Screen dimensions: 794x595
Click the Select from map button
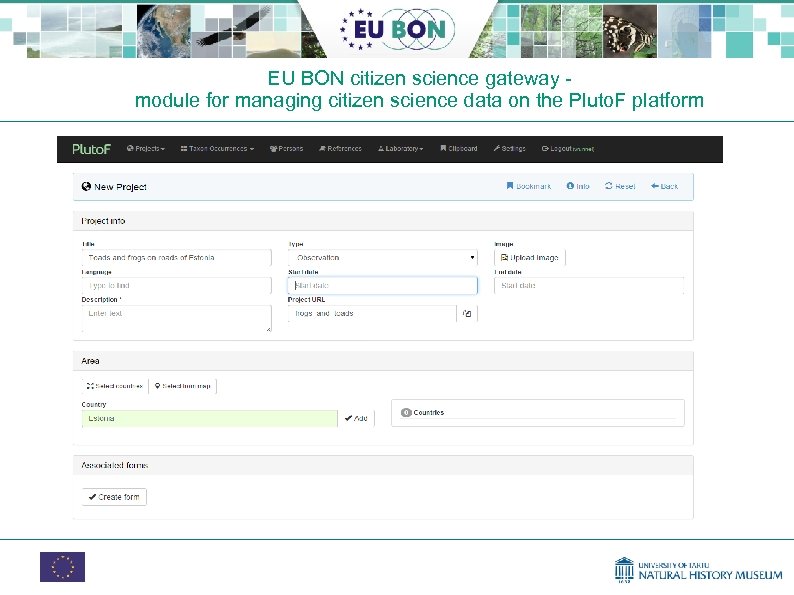183,386
